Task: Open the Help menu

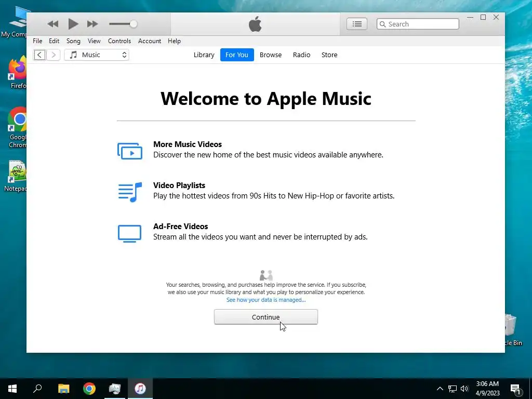Action: click(x=174, y=41)
